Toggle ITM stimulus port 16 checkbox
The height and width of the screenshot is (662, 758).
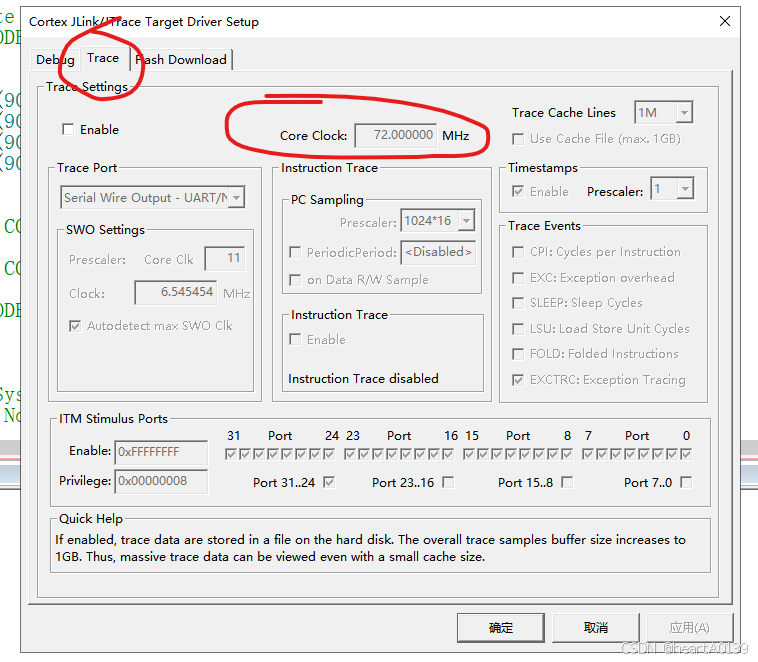point(449,454)
